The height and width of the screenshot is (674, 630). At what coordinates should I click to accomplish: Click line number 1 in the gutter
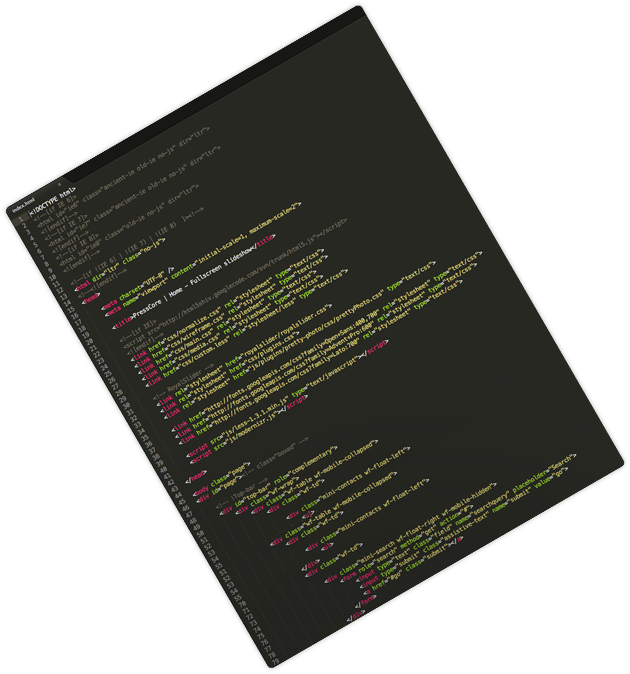(x=19, y=217)
